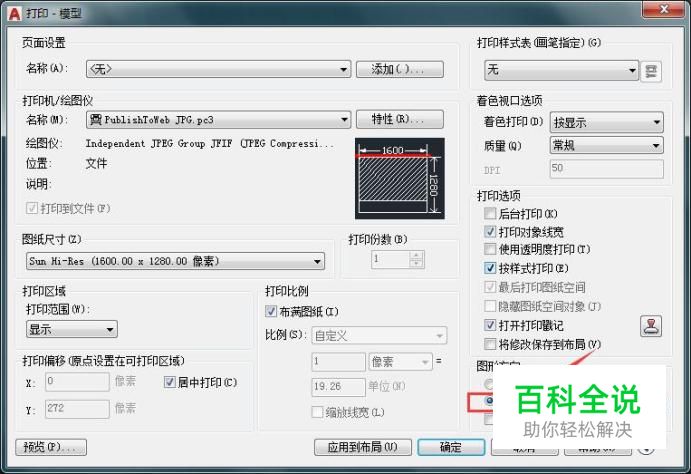Toggle 居中打印 (C) checkbox
Screen dimensions: 691x474
pyautogui.click(x=169, y=382)
